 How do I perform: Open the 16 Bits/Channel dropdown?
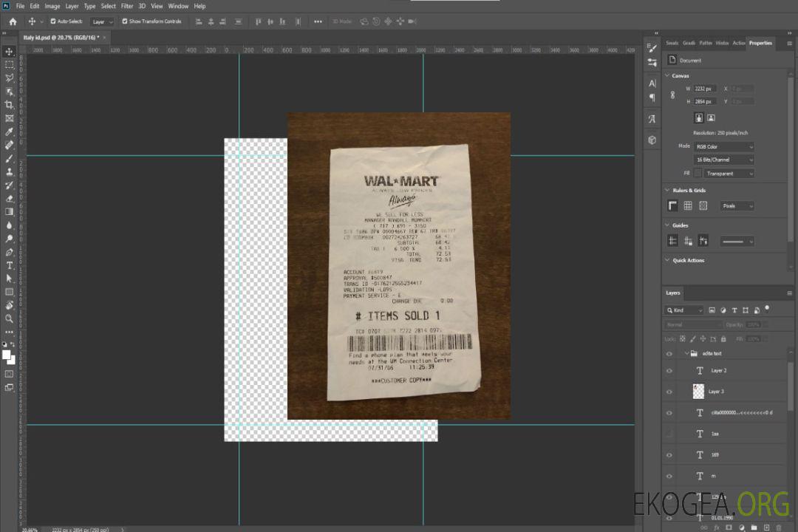coord(723,160)
